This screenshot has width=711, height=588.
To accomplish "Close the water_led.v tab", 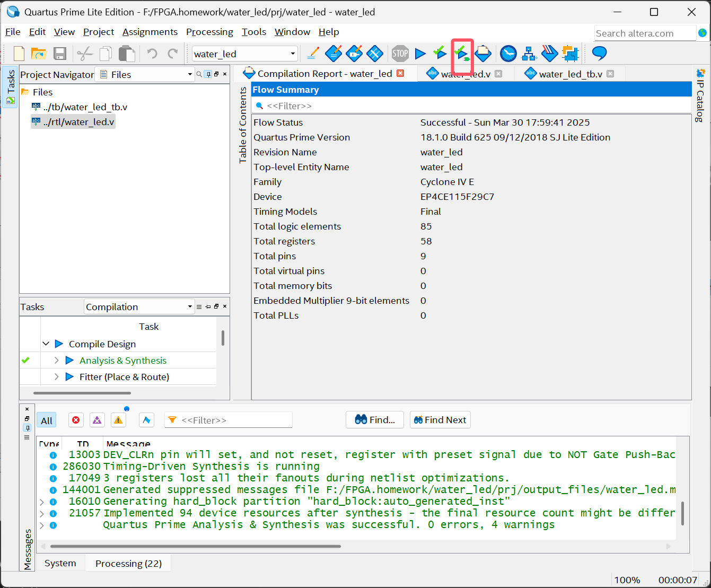I will (x=498, y=74).
